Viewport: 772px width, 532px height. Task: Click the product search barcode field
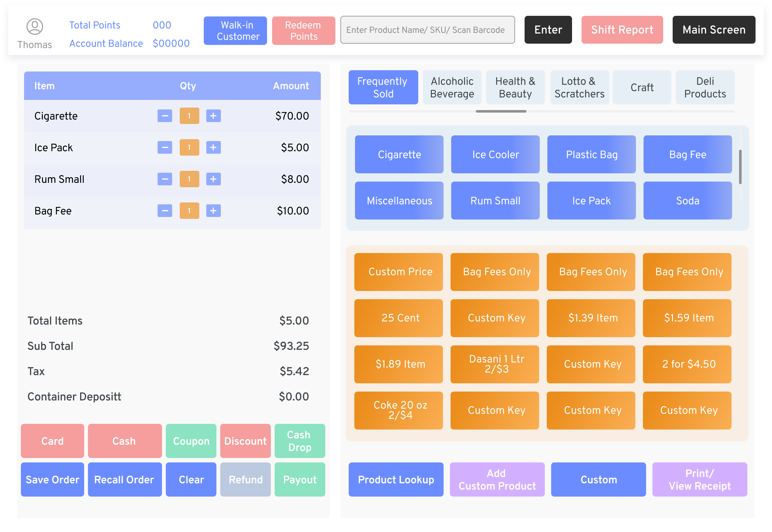[x=427, y=30]
